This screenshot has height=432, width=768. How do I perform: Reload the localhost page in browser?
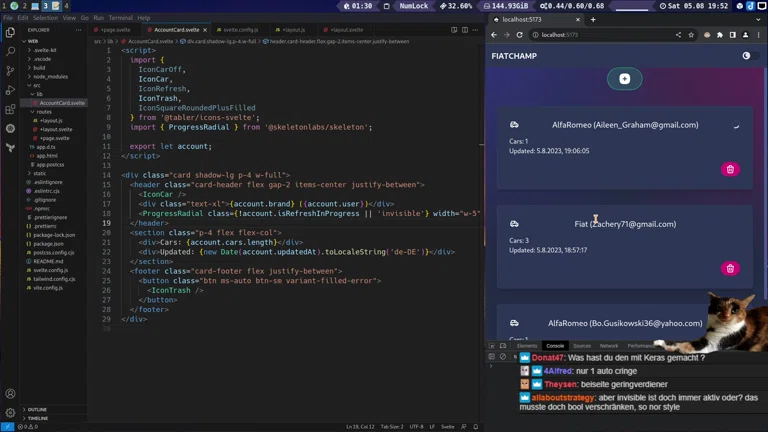pos(519,35)
